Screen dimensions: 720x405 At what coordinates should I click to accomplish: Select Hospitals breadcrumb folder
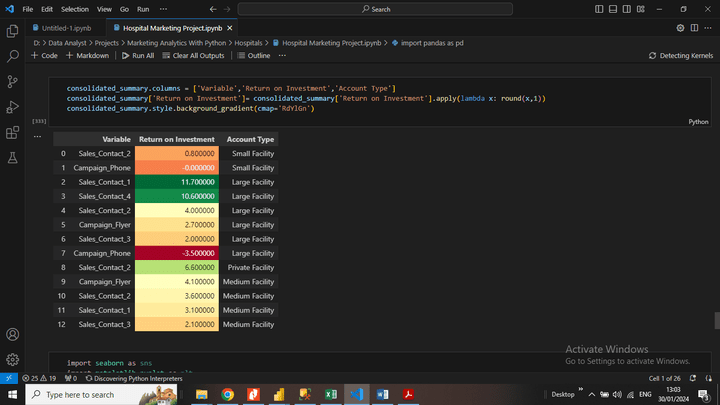pos(248,43)
